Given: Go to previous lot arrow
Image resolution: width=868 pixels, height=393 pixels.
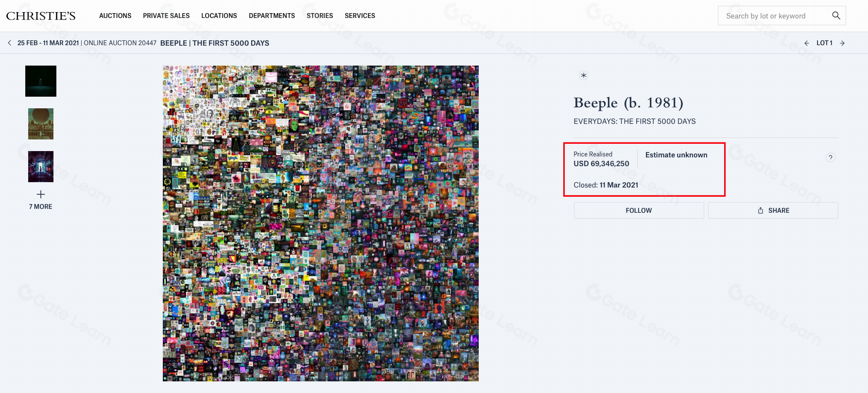Looking at the screenshot, I should 807,43.
